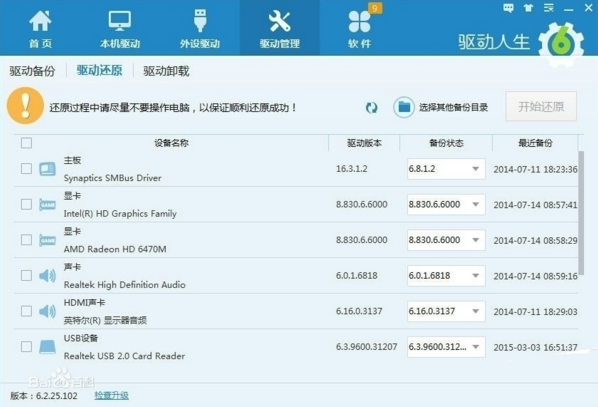Click graphics card icon for AMD Radeon
598x407 pixels.
47,240
